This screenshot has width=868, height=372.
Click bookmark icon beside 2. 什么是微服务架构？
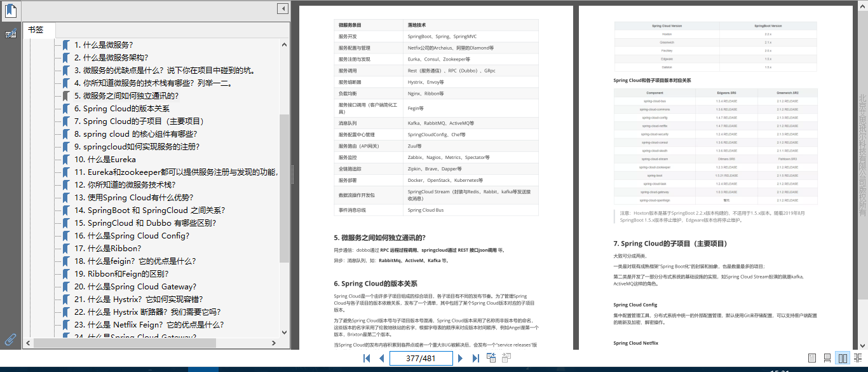click(65, 58)
